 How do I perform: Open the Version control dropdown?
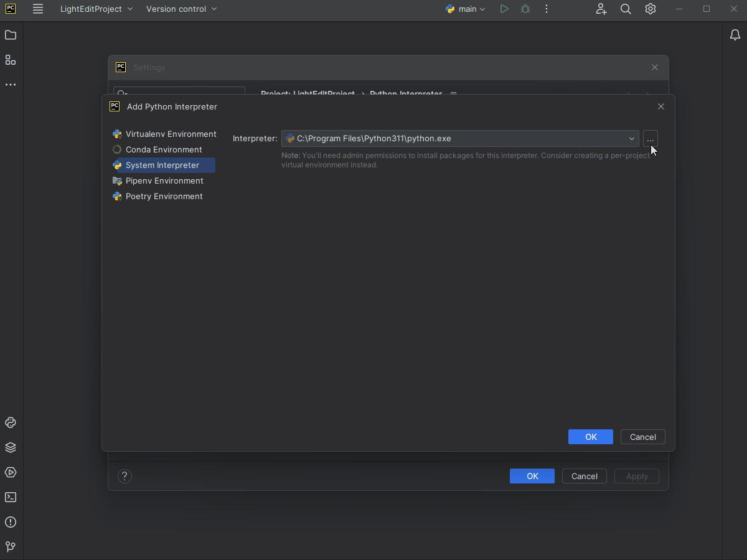click(x=182, y=9)
